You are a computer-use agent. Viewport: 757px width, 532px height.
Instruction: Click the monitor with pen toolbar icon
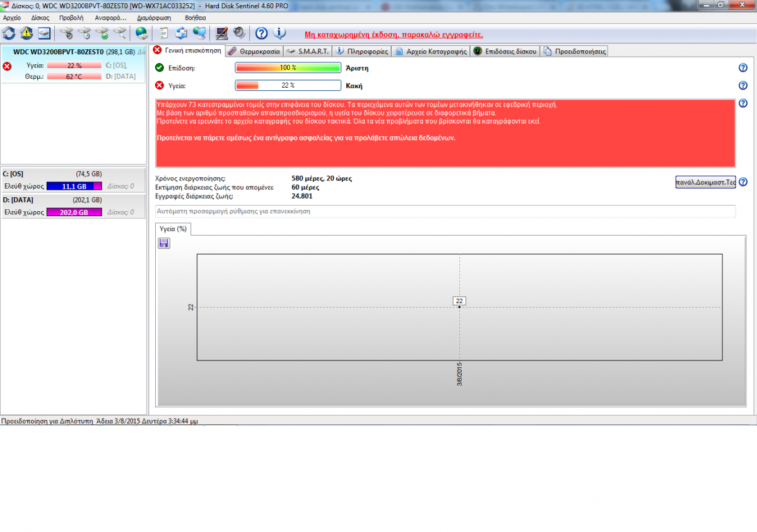pos(221,33)
